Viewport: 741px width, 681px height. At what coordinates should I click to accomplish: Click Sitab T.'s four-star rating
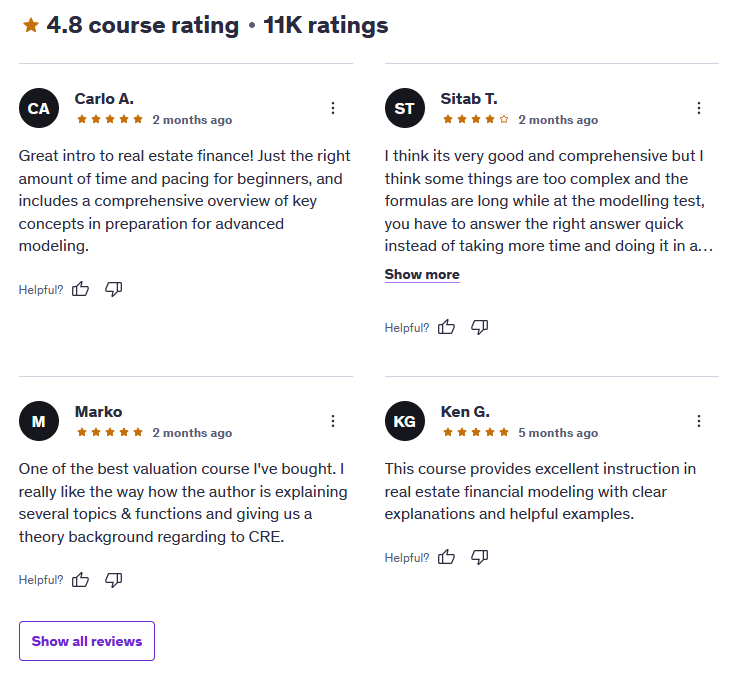[x=476, y=120]
